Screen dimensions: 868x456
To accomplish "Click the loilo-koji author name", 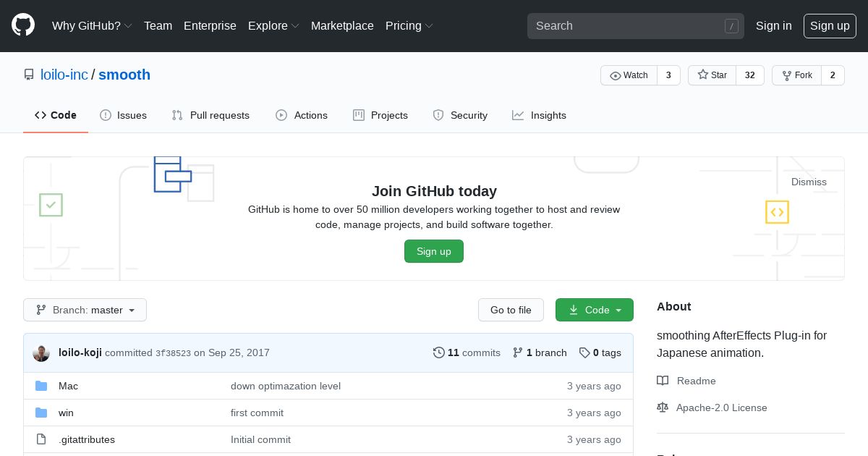I will (80, 352).
